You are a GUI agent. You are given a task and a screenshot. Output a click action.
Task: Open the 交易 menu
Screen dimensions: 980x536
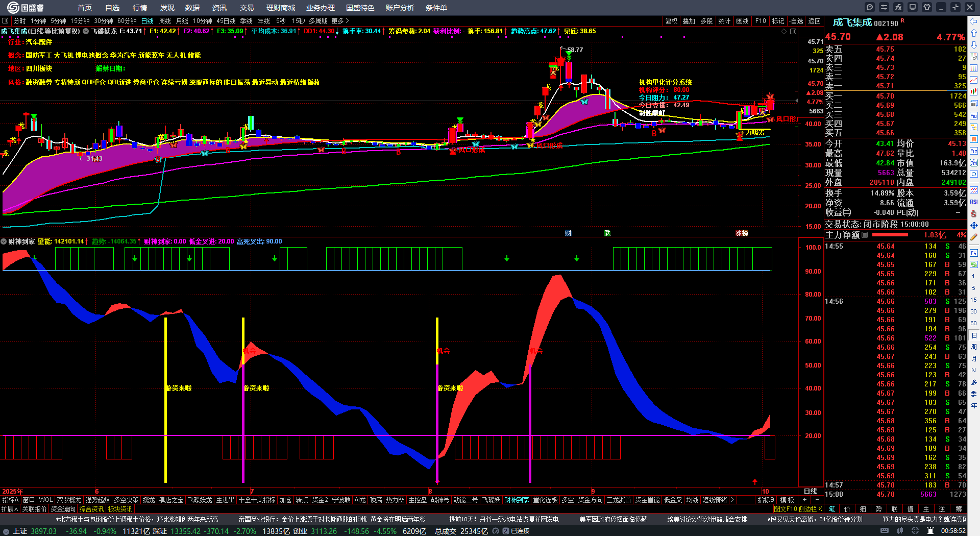click(x=247, y=8)
